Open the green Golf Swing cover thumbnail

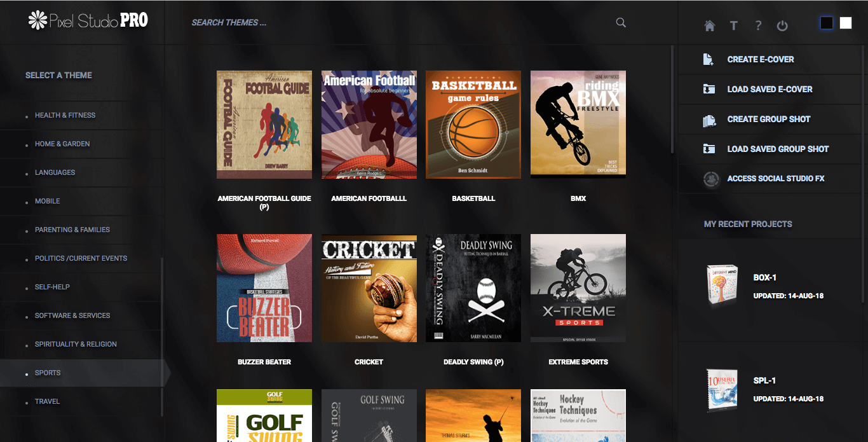264,415
